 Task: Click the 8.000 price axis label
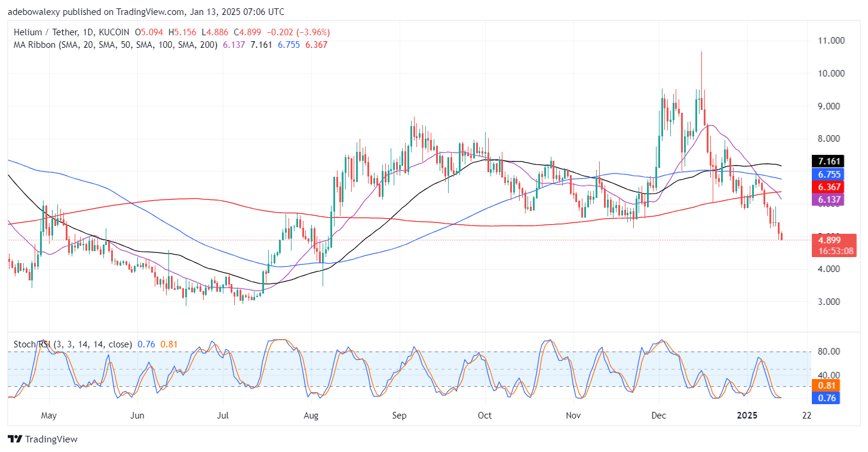830,139
